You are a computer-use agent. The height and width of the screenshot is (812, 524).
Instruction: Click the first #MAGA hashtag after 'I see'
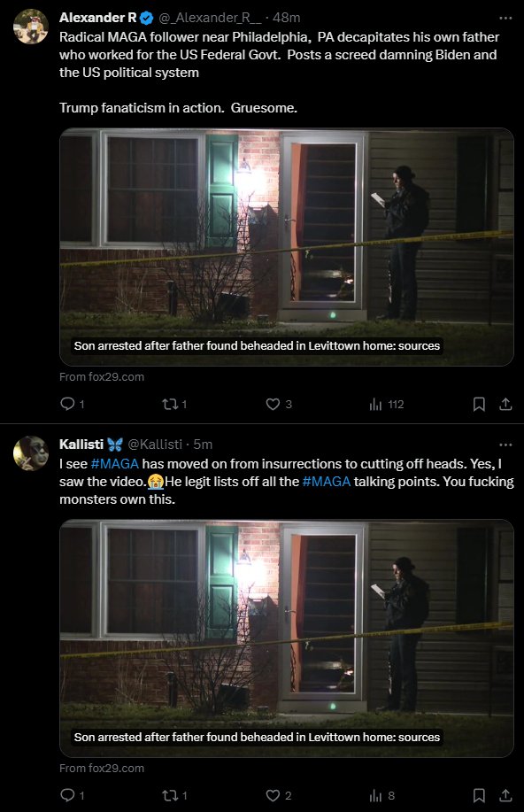pyautogui.click(x=114, y=463)
